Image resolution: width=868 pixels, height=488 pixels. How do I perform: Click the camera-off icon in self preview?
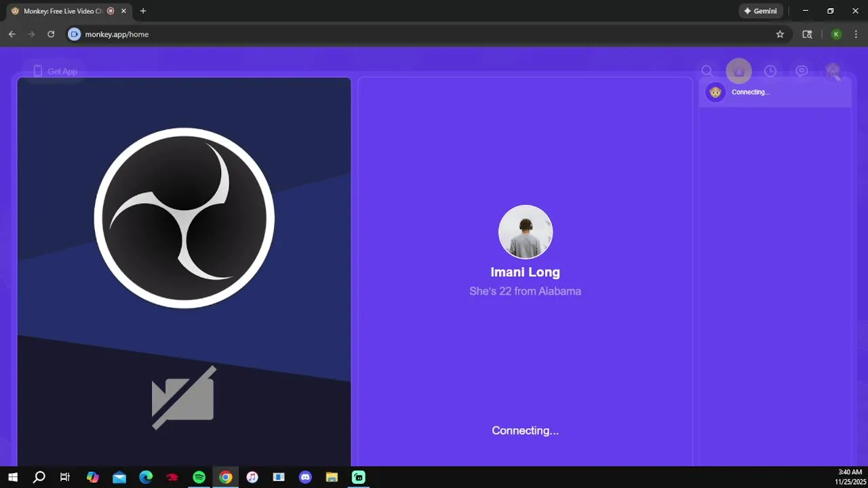tap(183, 398)
